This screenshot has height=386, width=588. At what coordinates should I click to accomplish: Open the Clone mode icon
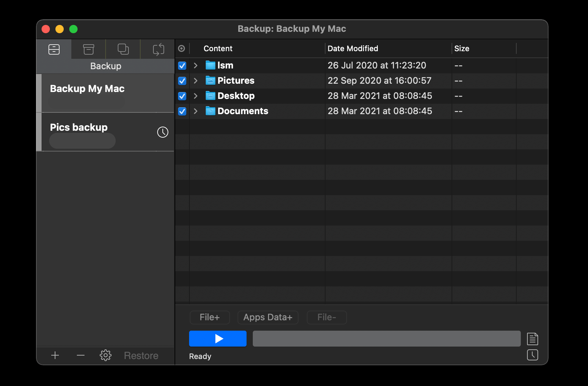click(x=123, y=49)
